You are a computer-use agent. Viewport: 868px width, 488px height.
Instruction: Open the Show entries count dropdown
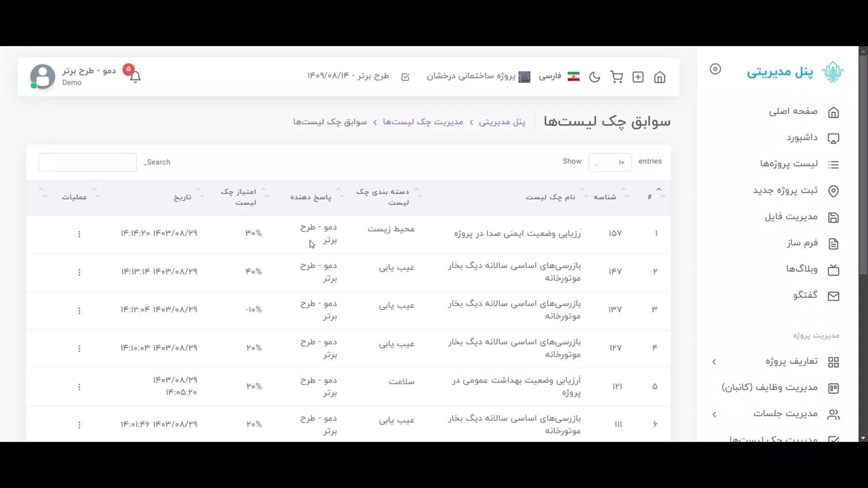(610, 162)
